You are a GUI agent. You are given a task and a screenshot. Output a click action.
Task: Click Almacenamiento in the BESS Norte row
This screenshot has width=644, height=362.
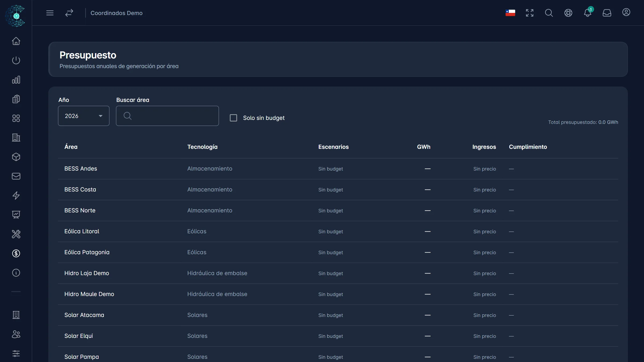point(210,210)
